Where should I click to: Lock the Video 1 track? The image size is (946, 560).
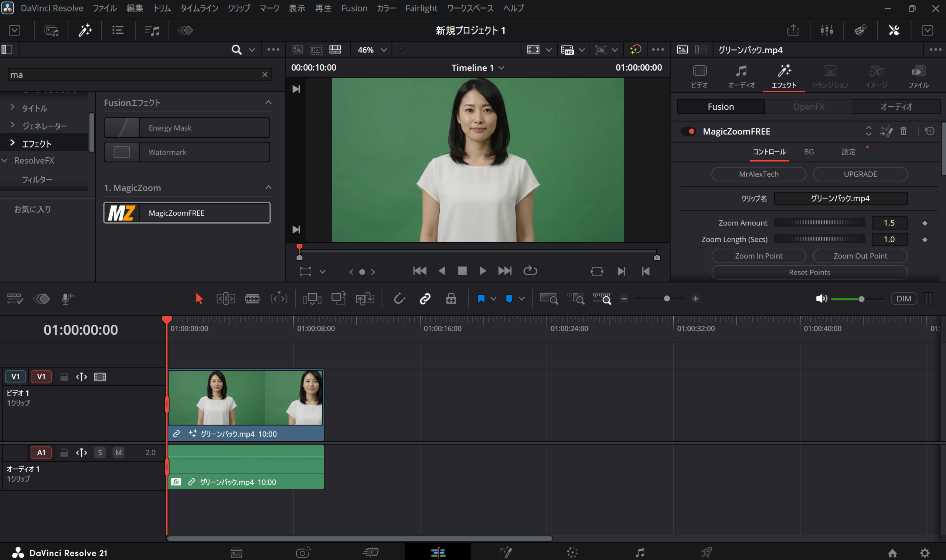64,377
